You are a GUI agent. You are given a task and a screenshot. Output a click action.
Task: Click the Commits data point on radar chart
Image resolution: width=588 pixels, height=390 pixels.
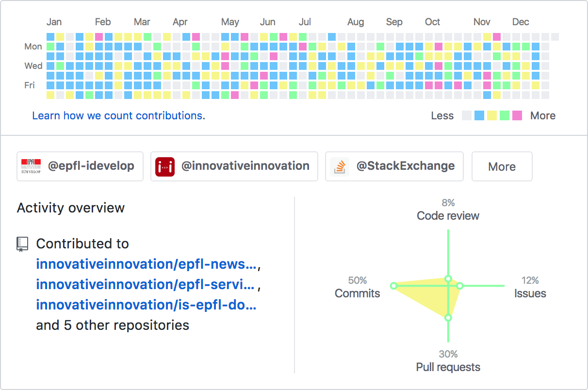point(394,286)
